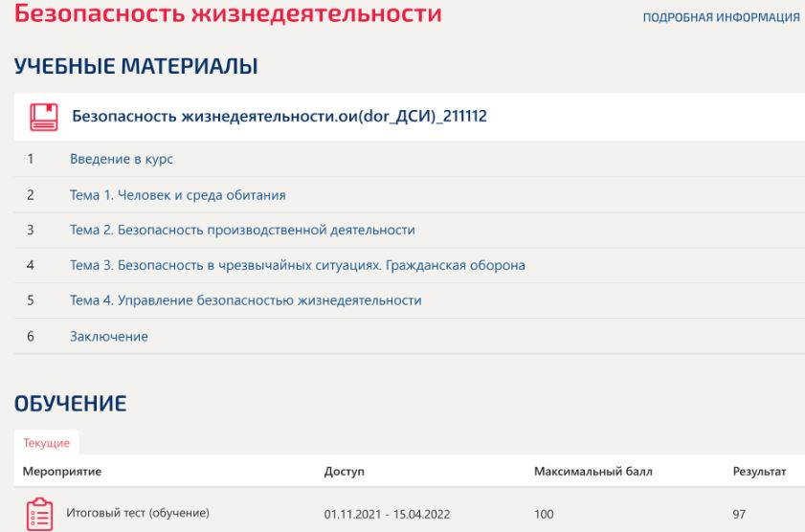Click the clipboard icon for Итоговый тест
This screenshot has width=805, height=532.
(37, 513)
